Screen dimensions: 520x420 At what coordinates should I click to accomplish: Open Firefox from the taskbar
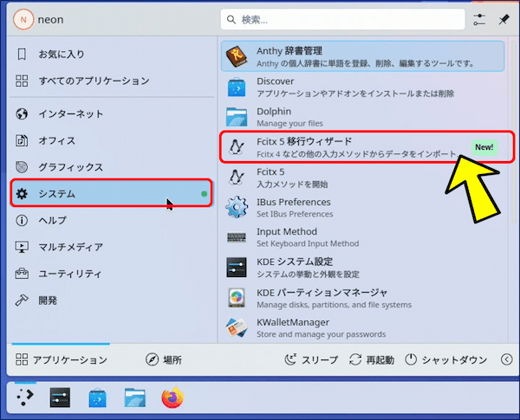click(x=173, y=397)
